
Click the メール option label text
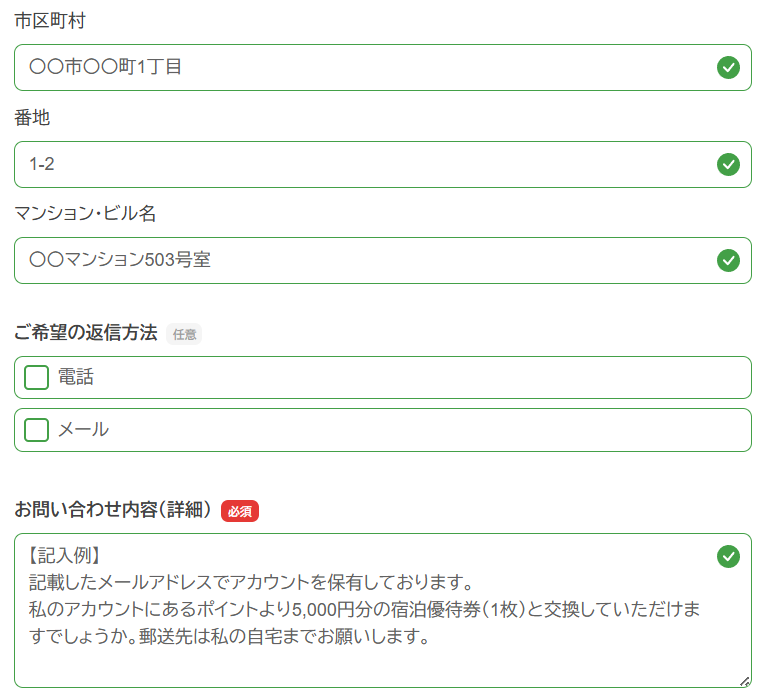coord(83,429)
